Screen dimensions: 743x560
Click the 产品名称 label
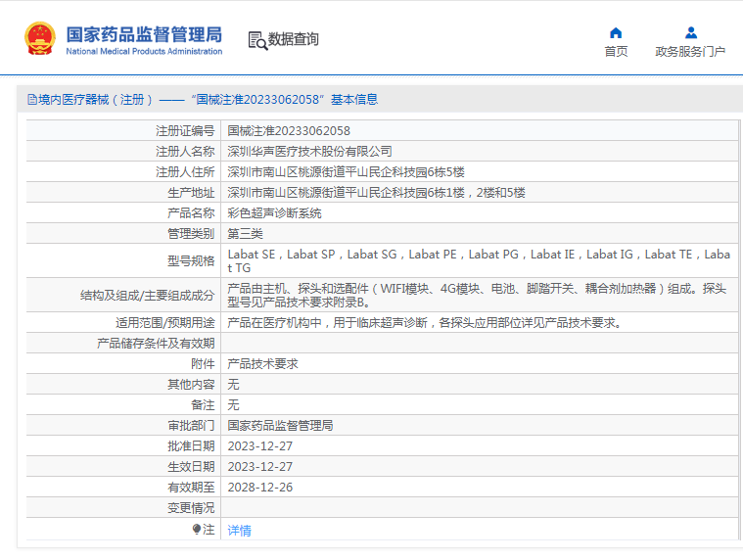click(x=191, y=213)
